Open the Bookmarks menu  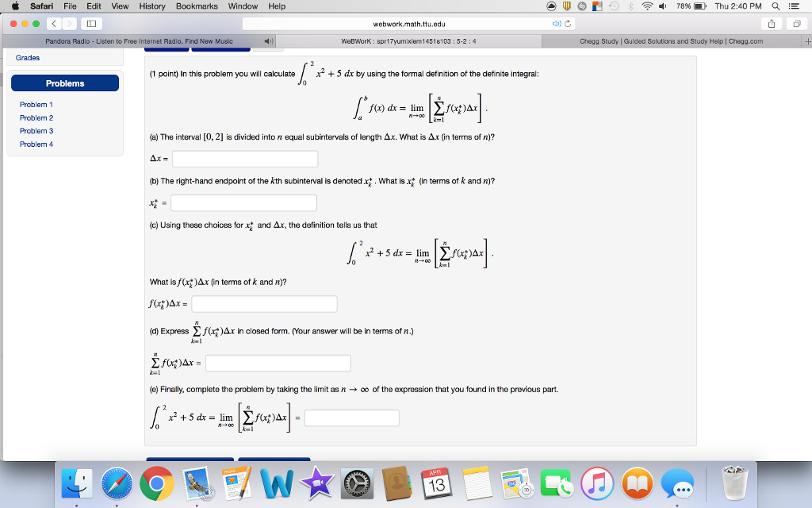197,6
